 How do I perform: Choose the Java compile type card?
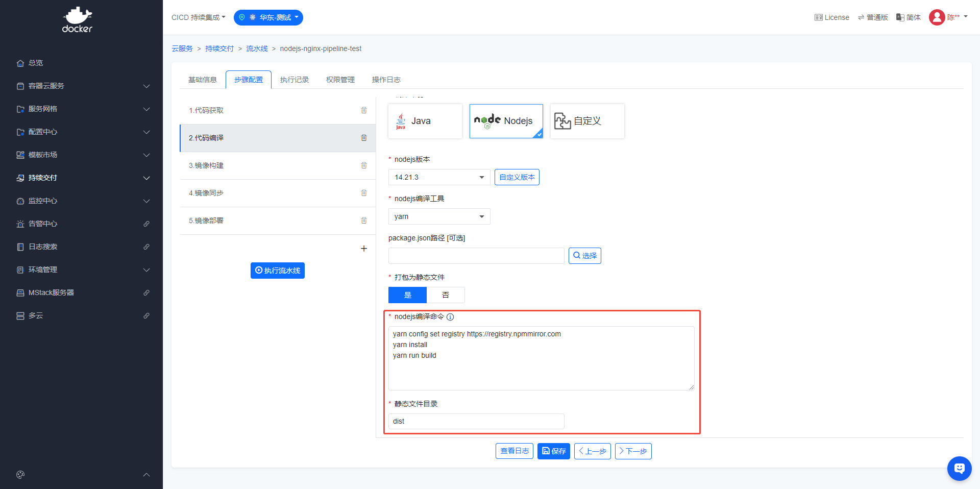pos(425,121)
